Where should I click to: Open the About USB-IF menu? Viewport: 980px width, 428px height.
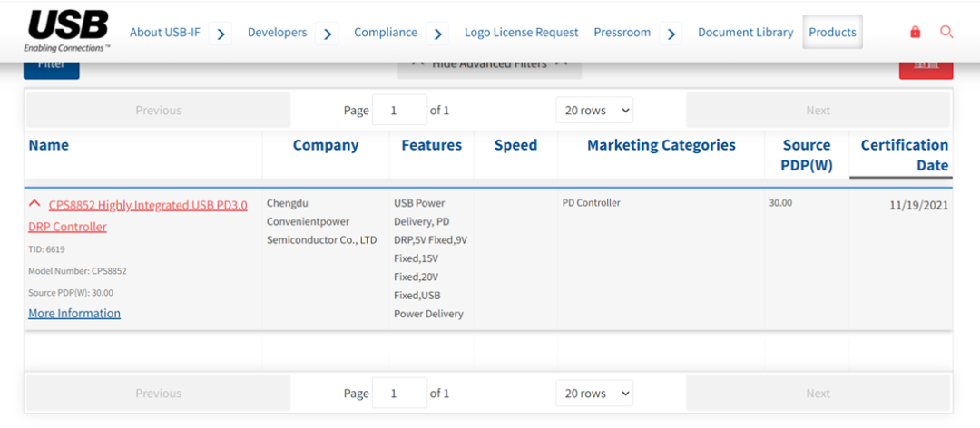[165, 32]
